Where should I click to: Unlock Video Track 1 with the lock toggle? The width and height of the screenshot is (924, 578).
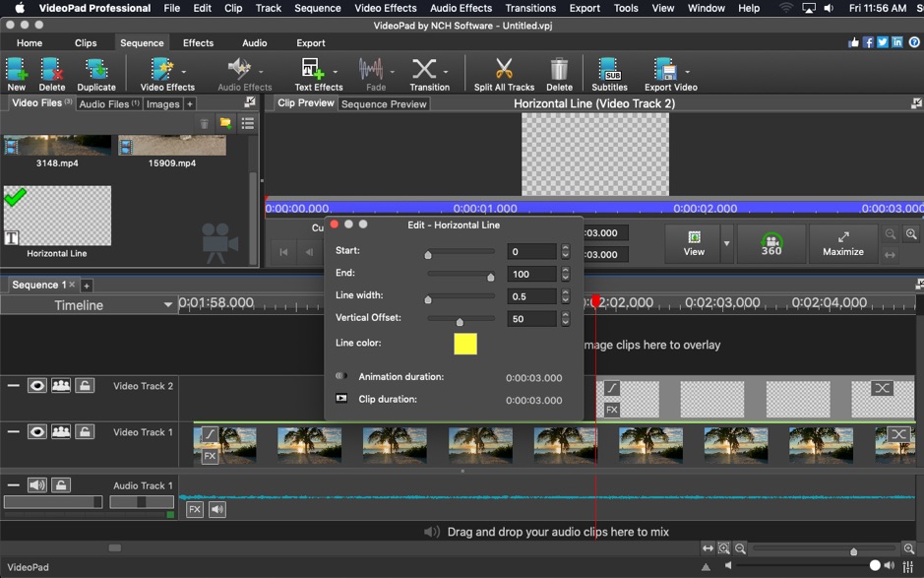pyautogui.click(x=85, y=432)
